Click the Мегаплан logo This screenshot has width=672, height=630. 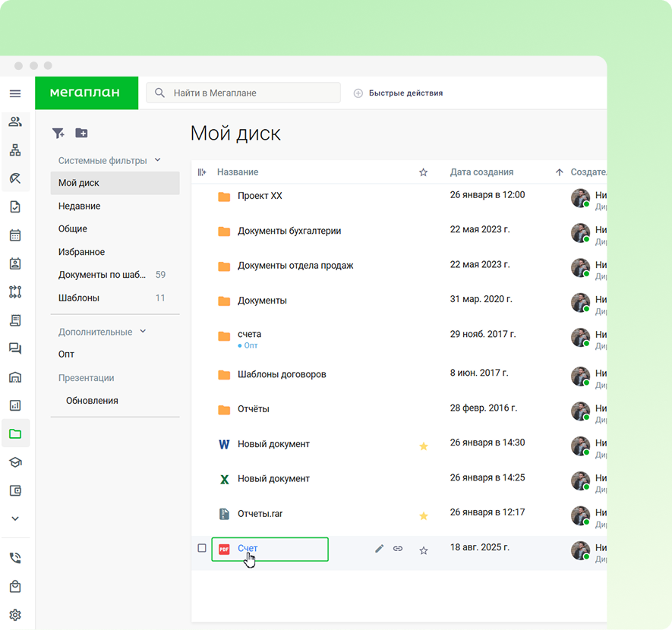point(87,93)
